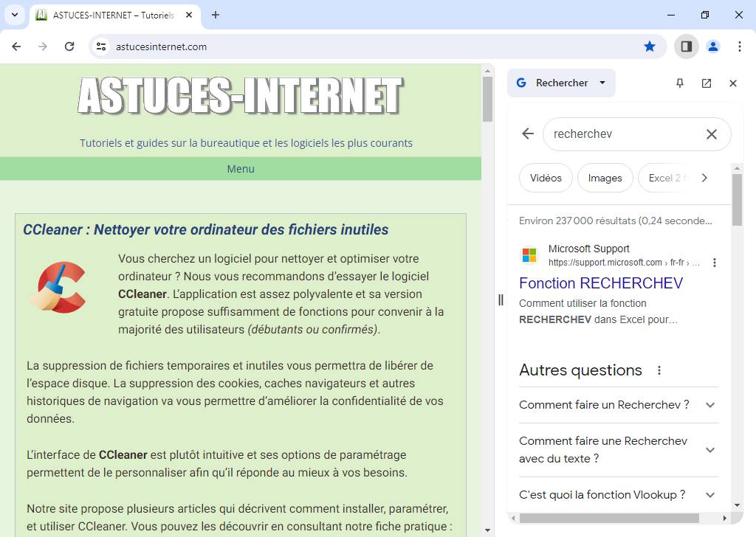756x537 pixels.
Task: Show more search filter chips via chevron
Action: click(x=704, y=178)
